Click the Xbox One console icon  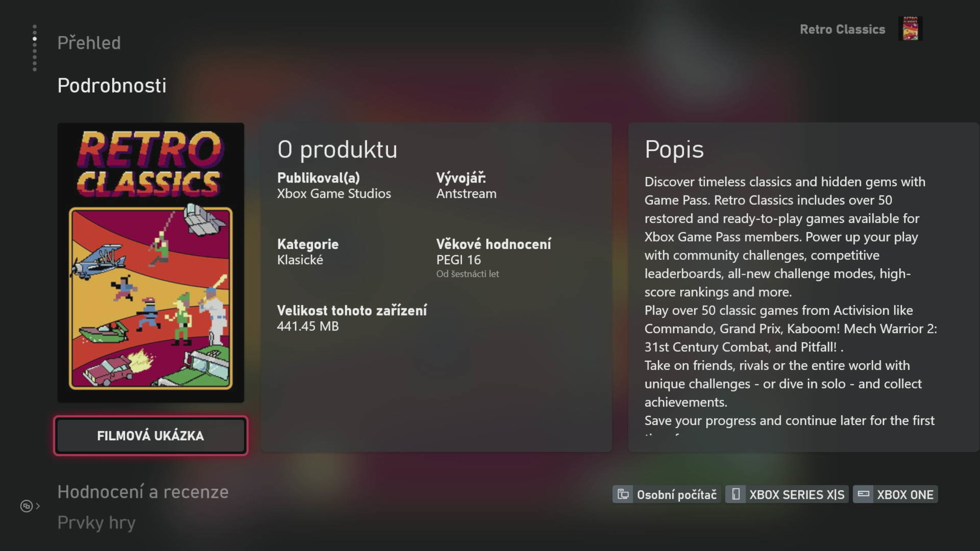864,494
